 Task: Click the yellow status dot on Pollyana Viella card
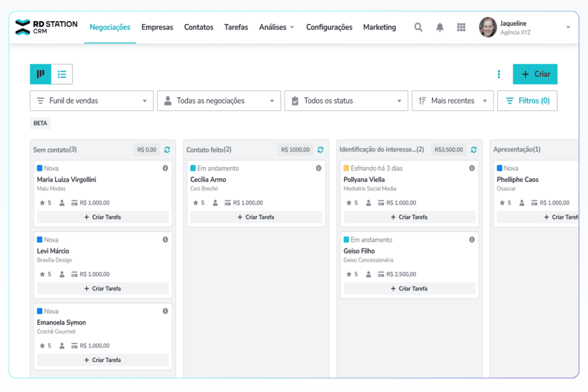(345, 168)
